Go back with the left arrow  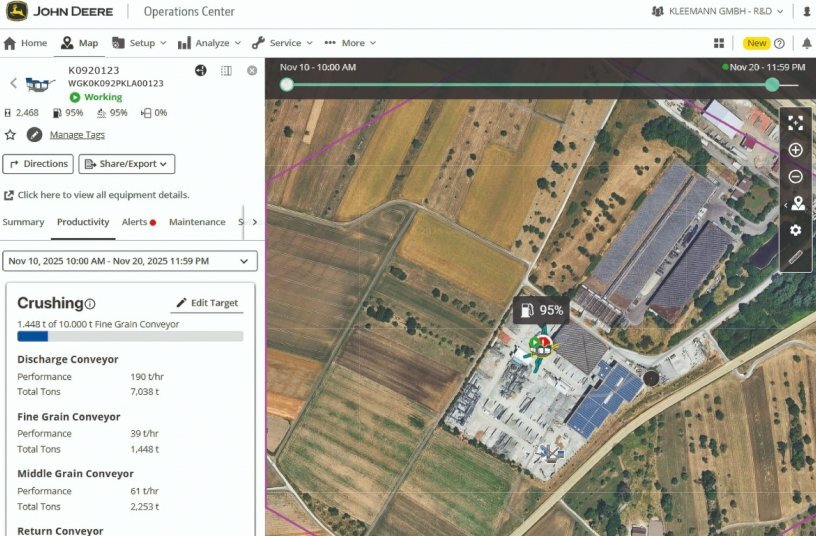coord(14,83)
